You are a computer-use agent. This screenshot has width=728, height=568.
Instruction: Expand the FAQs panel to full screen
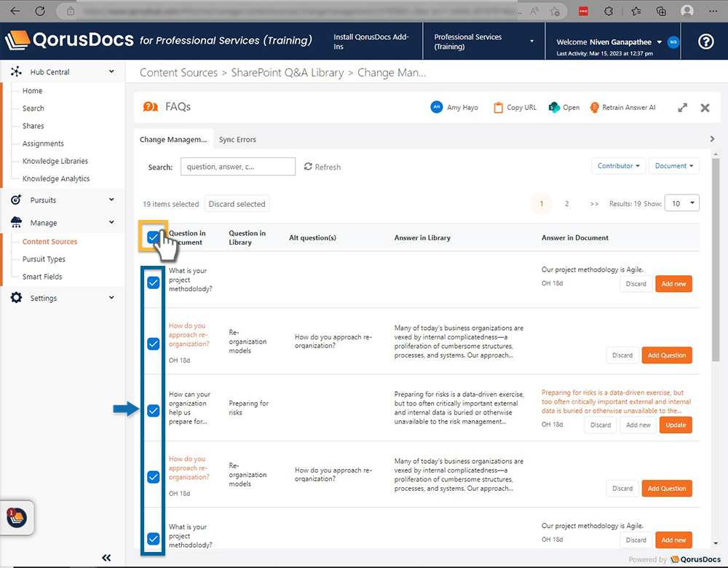coord(683,108)
